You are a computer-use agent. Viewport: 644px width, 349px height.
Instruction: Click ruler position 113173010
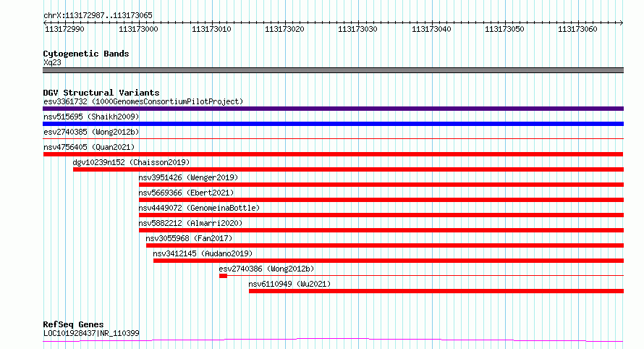tap(211, 29)
